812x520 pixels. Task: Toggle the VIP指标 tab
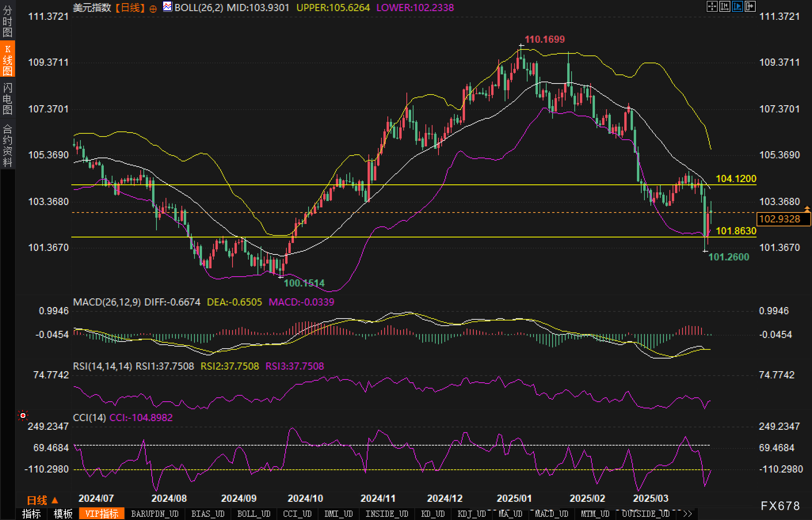point(102,514)
